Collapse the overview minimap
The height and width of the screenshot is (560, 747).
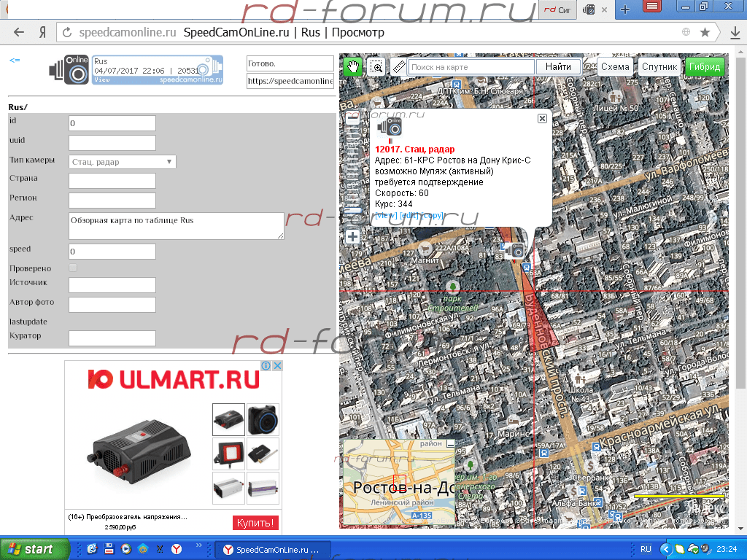pyautogui.click(x=450, y=443)
